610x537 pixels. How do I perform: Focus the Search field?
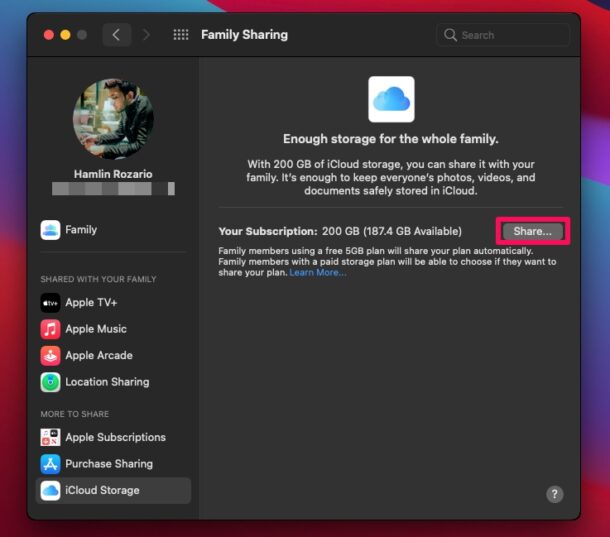tap(503, 35)
